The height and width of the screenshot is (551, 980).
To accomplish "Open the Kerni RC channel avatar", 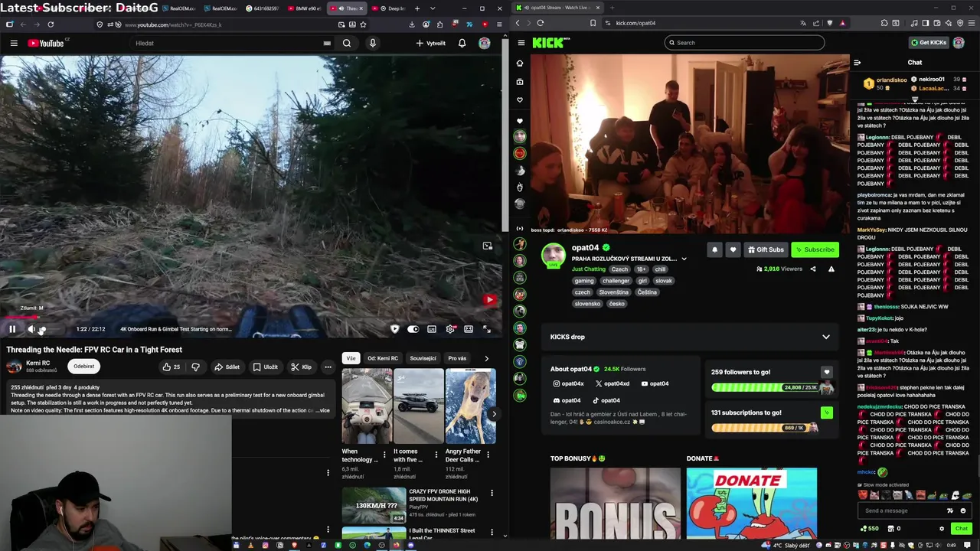I will click(14, 366).
